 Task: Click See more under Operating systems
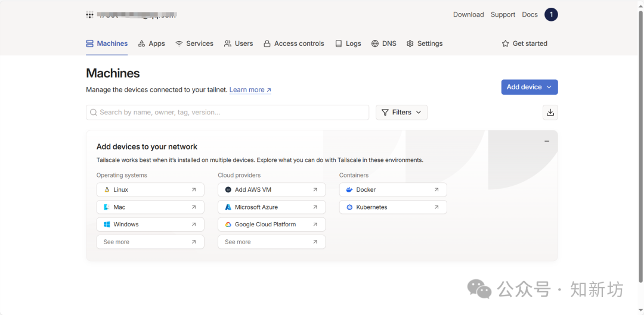pos(150,242)
